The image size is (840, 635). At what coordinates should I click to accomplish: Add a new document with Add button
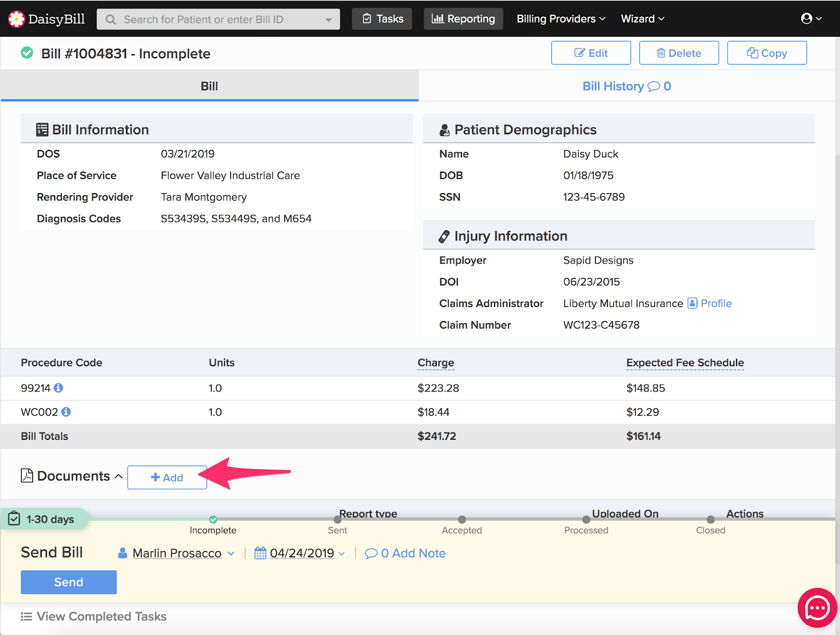(x=167, y=478)
